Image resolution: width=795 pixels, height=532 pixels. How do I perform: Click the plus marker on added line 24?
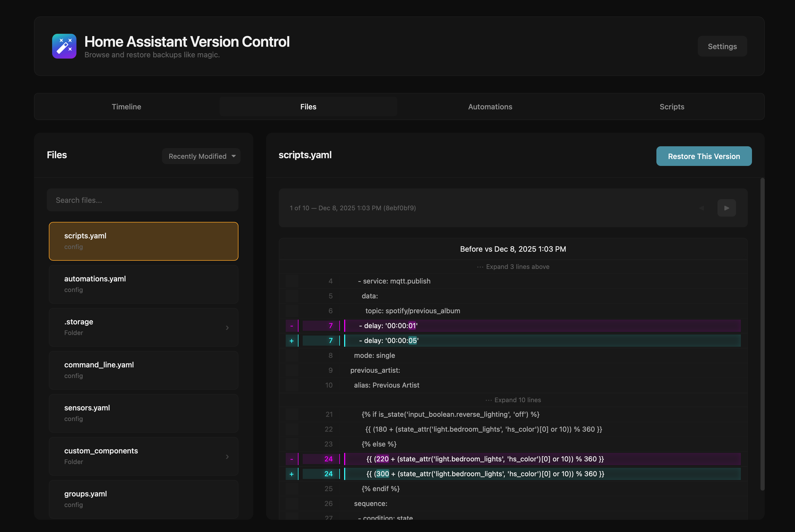click(292, 474)
